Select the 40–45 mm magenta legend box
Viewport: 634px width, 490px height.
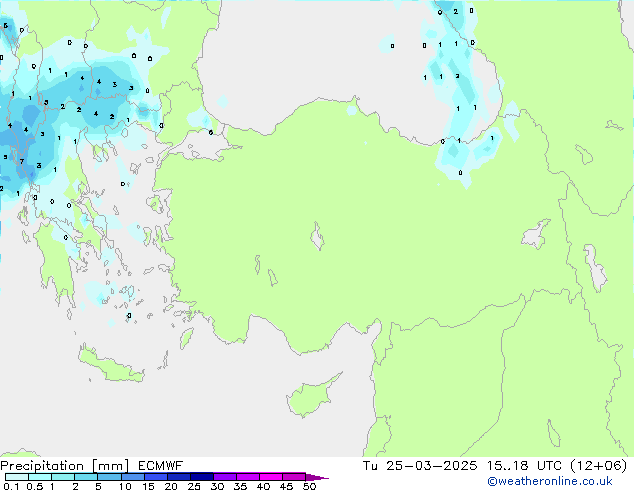click(271, 477)
